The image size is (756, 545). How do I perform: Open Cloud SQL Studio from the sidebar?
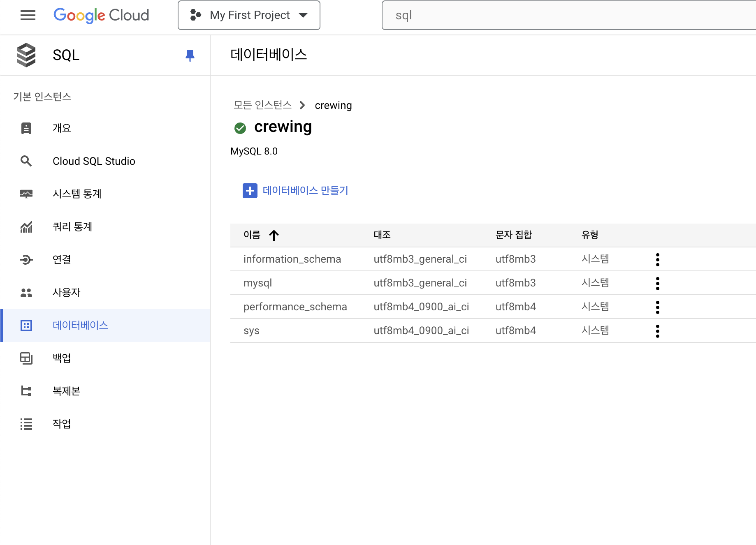(x=105, y=161)
